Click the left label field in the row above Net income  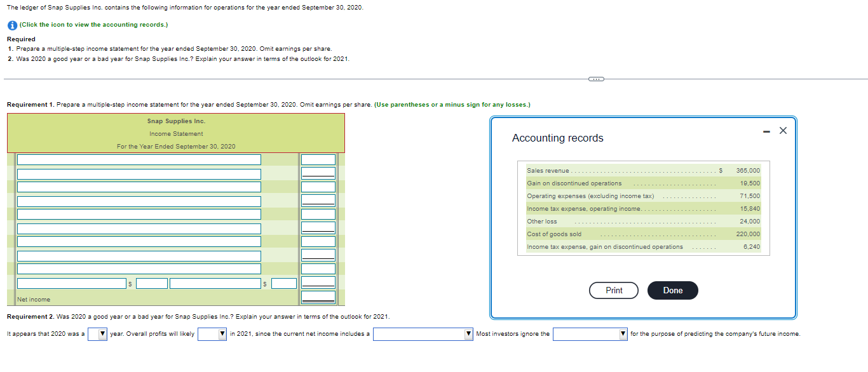pos(71,283)
